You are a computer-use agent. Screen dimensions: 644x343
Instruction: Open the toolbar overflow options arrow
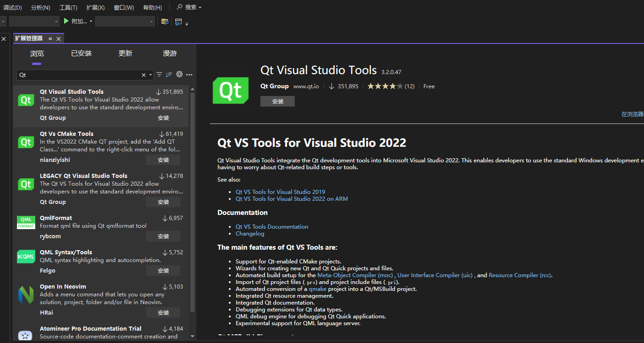coord(187,23)
